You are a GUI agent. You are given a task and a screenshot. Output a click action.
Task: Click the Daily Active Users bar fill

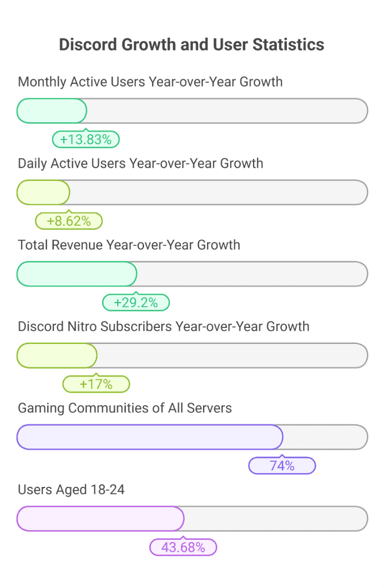(x=43, y=192)
